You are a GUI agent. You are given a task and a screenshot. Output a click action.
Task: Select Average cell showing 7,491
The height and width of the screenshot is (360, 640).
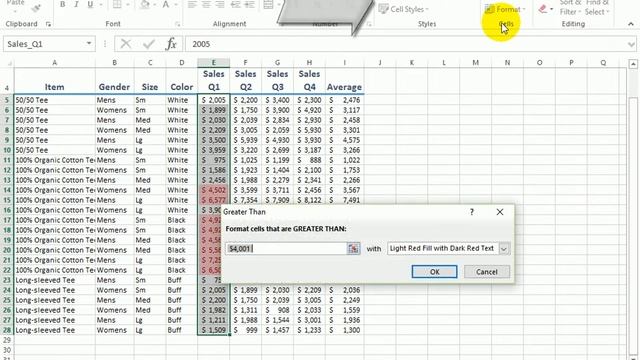pyautogui.click(x=344, y=200)
